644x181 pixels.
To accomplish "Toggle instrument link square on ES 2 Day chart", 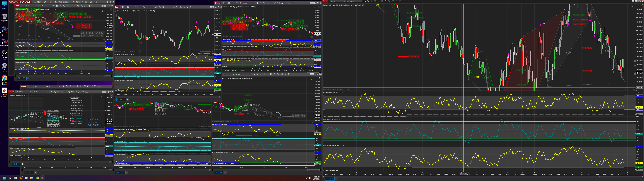I will pos(103,6).
